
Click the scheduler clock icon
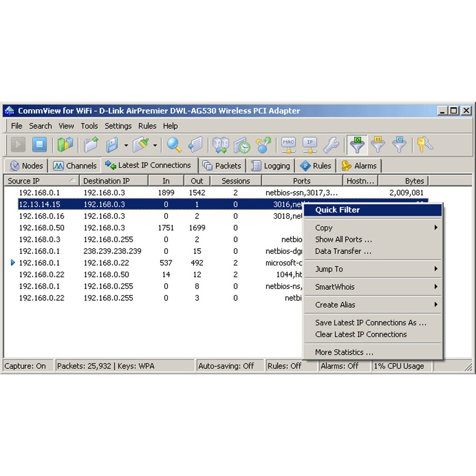click(x=242, y=145)
